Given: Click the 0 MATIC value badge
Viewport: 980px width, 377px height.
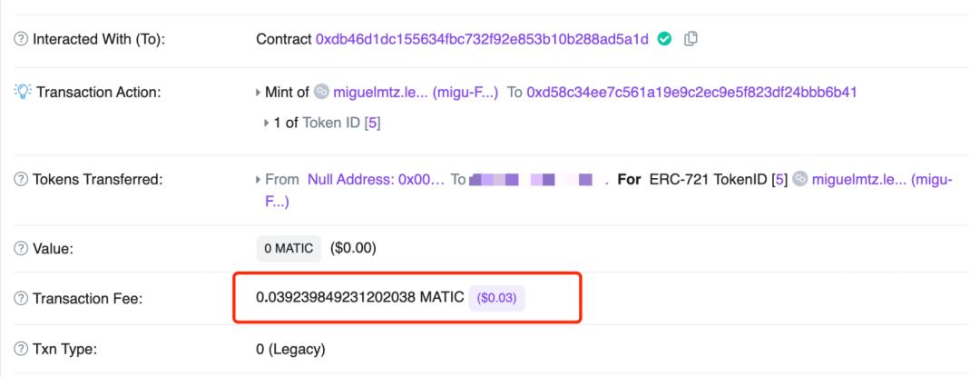Looking at the screenshot, I should [x=289, y=248].
